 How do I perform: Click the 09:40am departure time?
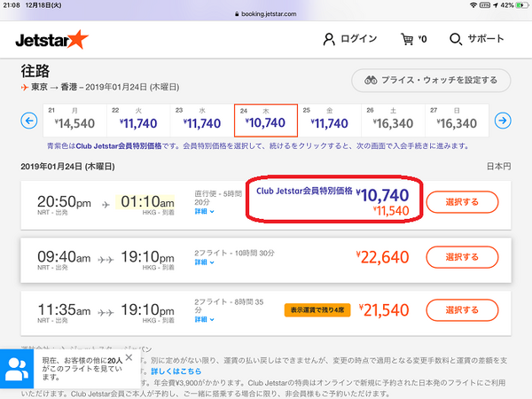point(64,257)
